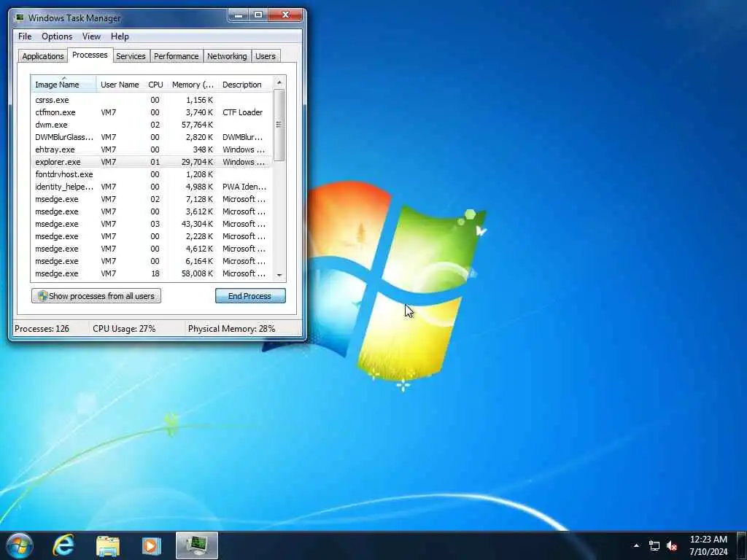
Task: Select the explorer.exe process row
Action: point(152,162)
